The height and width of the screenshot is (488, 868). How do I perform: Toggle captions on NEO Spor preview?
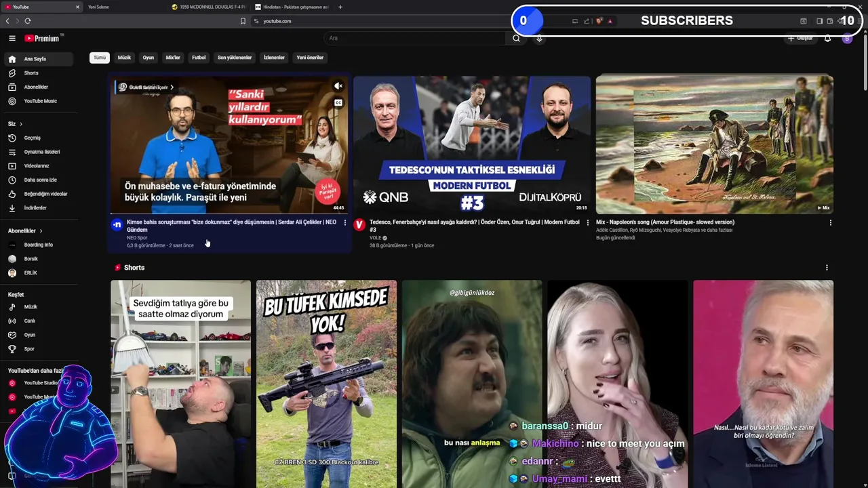338,103
